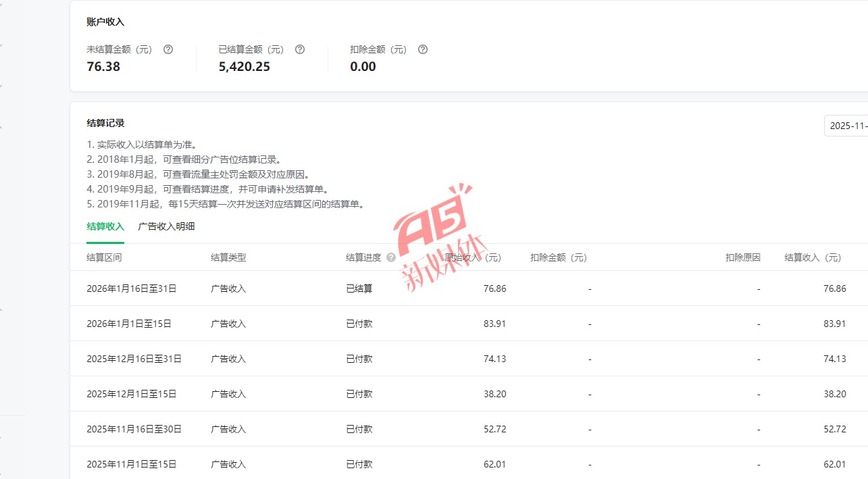
Task: Select the 2025年12月16日至31日 period cell
Action: (x=134, y=359)
